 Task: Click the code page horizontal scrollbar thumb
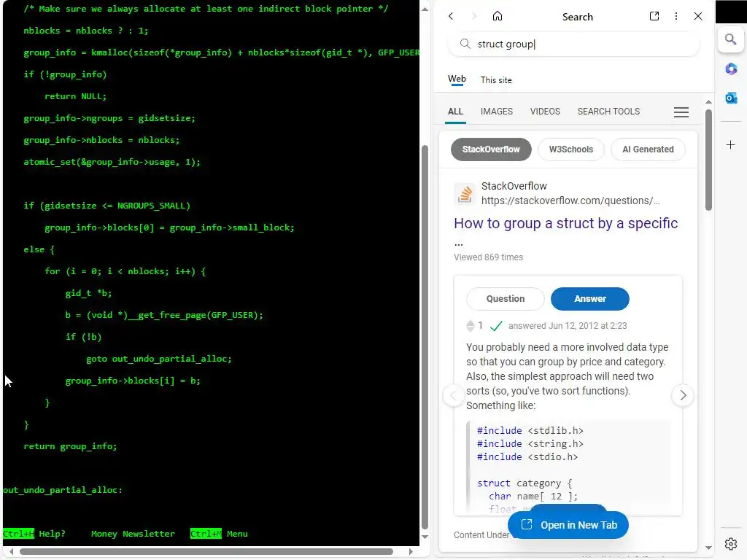[206, 551]
